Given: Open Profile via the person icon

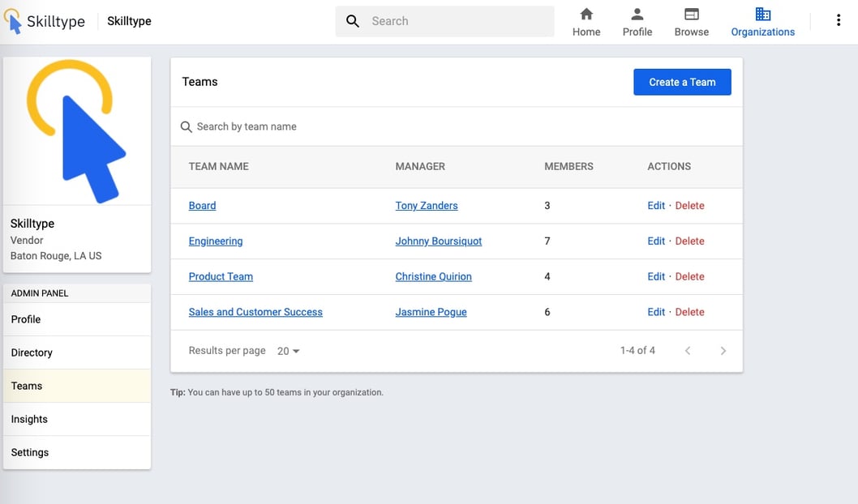Looking at the screenshot, I should point(637,15).
